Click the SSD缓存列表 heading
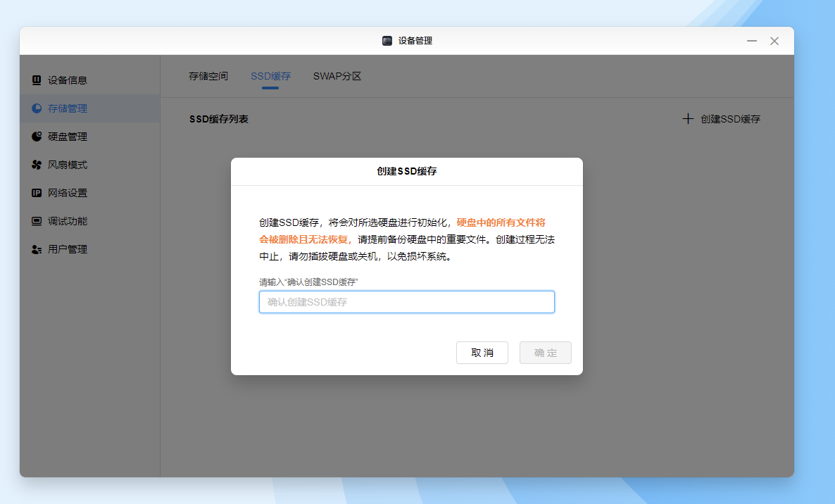835x504 pixels. 219,119
